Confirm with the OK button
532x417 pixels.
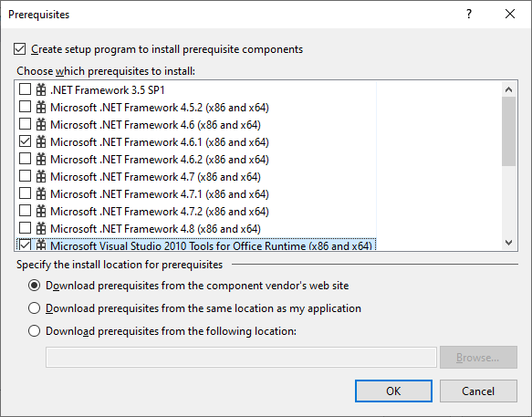coord(393,391)
